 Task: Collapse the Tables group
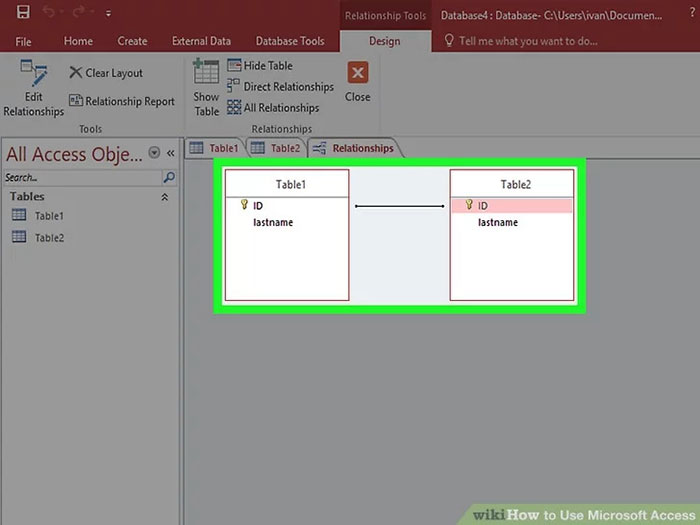point(165,197)
